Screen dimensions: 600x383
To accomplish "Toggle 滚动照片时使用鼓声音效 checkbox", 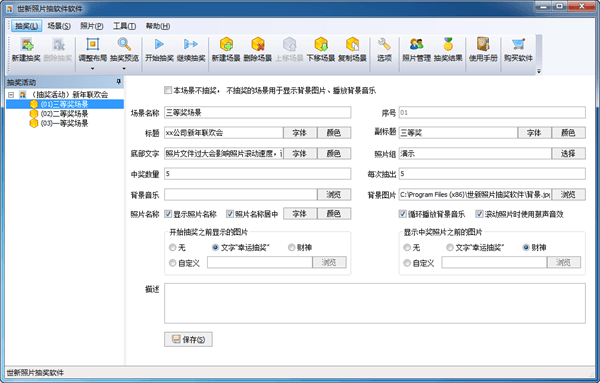I will (x=479, y=214).
